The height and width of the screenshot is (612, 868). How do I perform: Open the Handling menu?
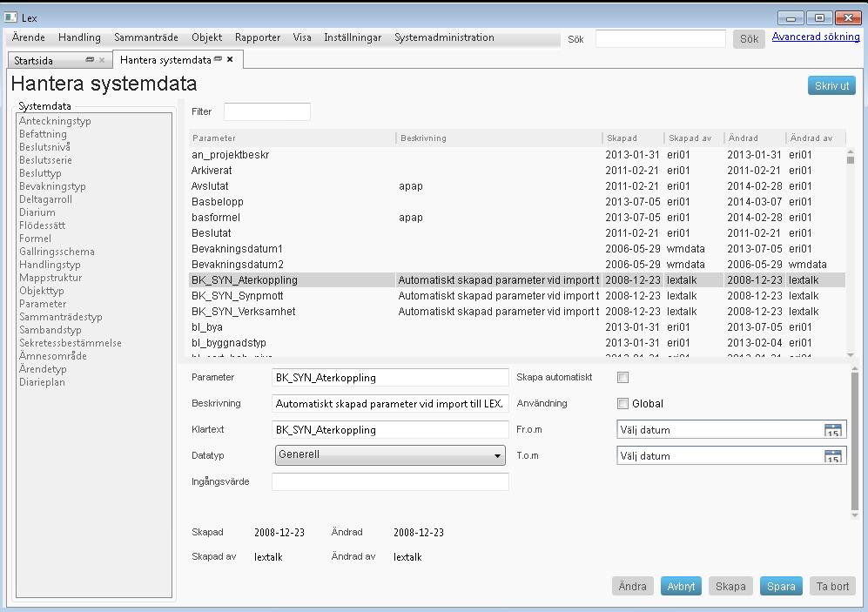click(80, 37)
